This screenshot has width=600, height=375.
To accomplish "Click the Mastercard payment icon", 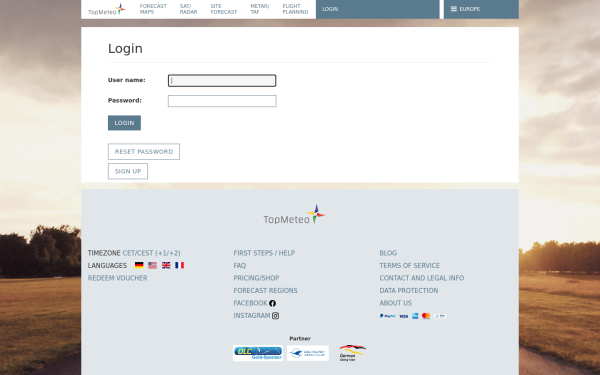I will point(426,316).
